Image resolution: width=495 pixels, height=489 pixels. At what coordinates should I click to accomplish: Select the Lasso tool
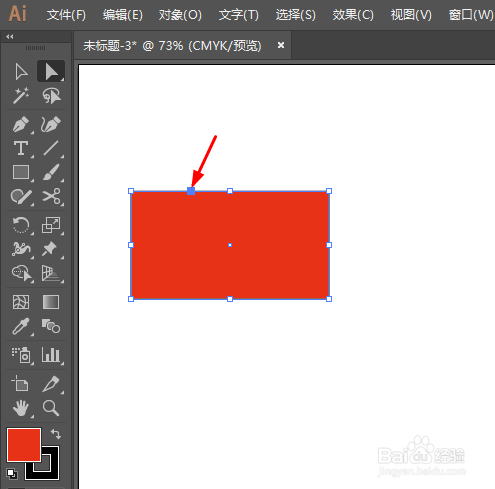click(x=51, y=96)
